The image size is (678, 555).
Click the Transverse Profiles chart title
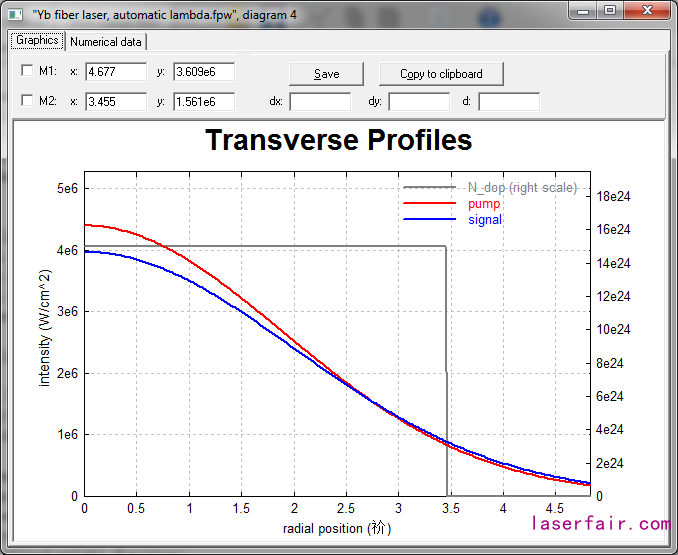point(338,140)
